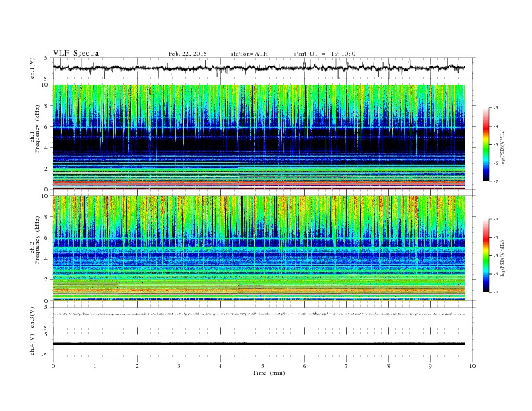Click the ch.4 thick black waveform band
Image resolution: width=532 pixels, height=411 pixels.
pyautogui.click(x=259, y=344)
